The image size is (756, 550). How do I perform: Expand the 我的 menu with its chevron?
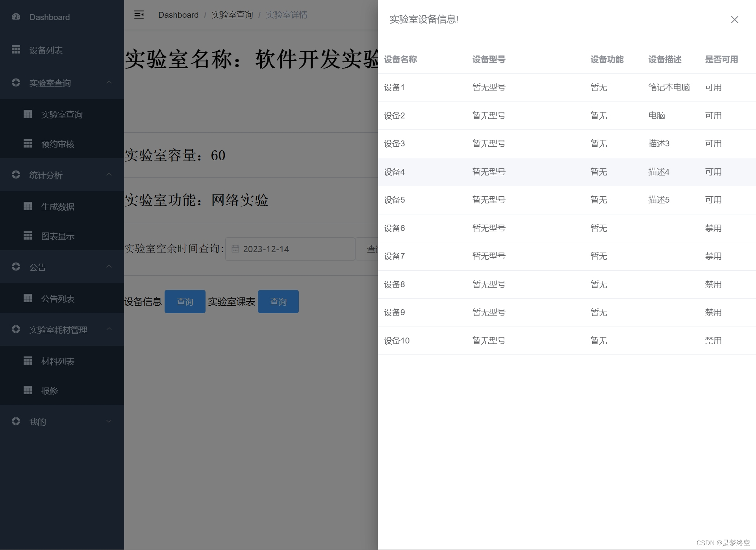pyautogui.click(x=109, y=421)
